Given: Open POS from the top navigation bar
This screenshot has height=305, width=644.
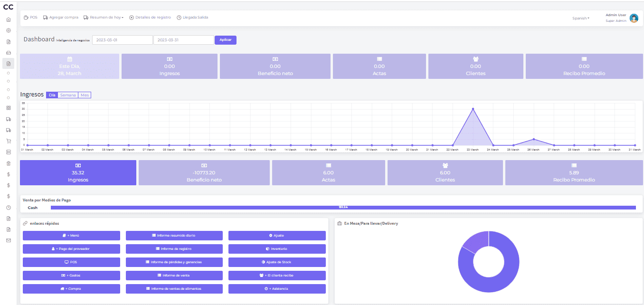Looking at the screenshot, I should (x=30, y=18).
